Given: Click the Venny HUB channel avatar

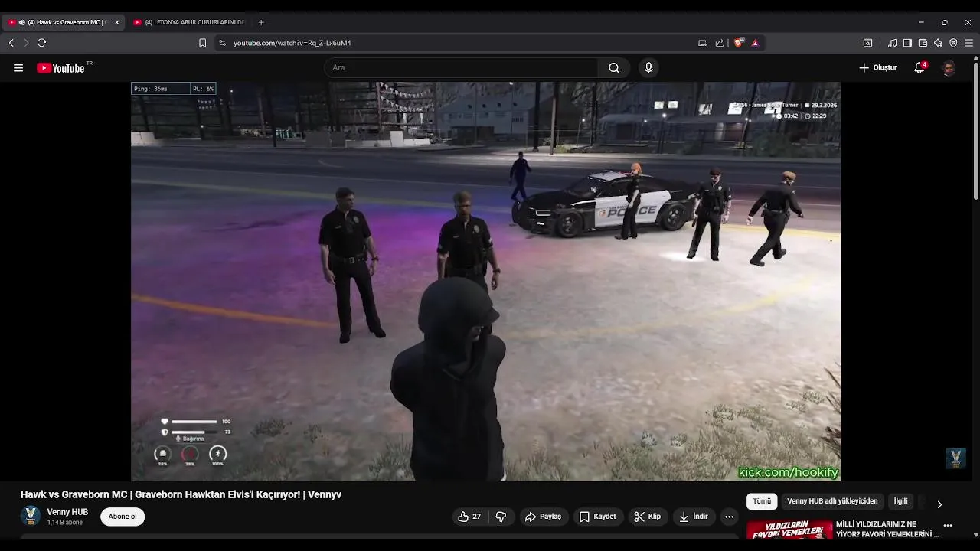Looking at the screenshot, I should 31,516.
